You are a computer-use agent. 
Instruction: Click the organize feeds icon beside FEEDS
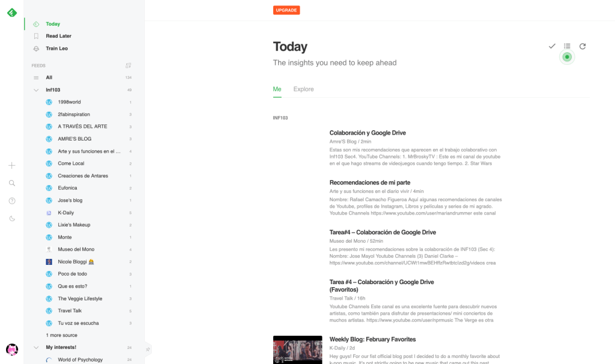[128, 65]
